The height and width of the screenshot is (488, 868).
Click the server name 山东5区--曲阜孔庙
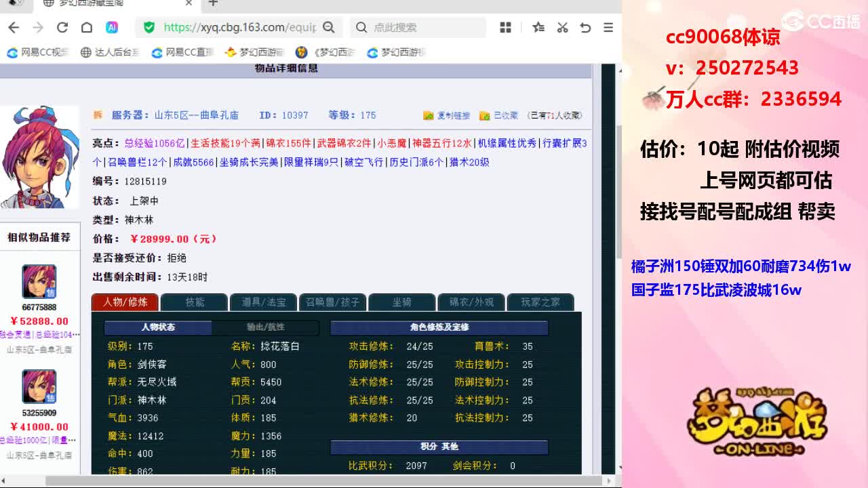pyautogui.click(x=197, y=116)
